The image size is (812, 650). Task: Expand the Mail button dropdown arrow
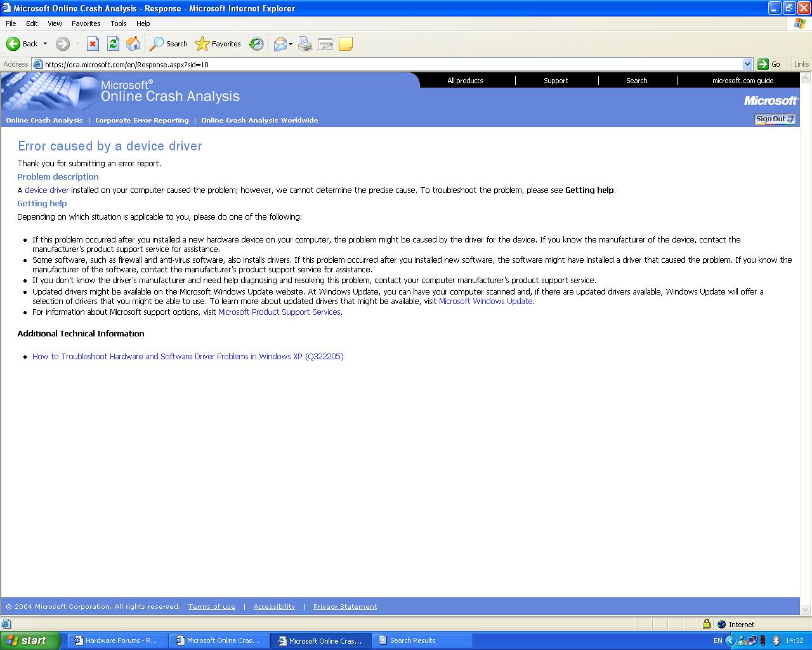291,44
